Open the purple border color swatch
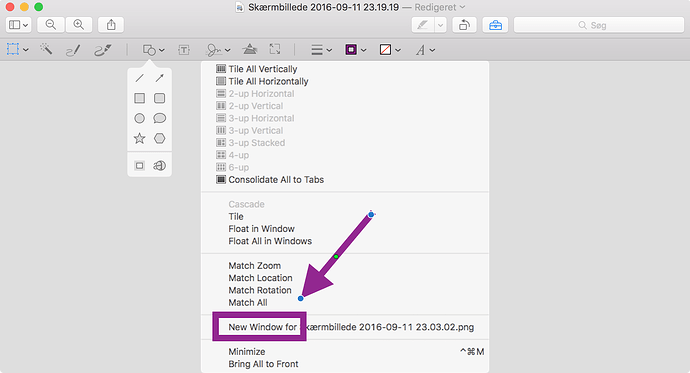690x373 pixels. click(x=356, y=50)
